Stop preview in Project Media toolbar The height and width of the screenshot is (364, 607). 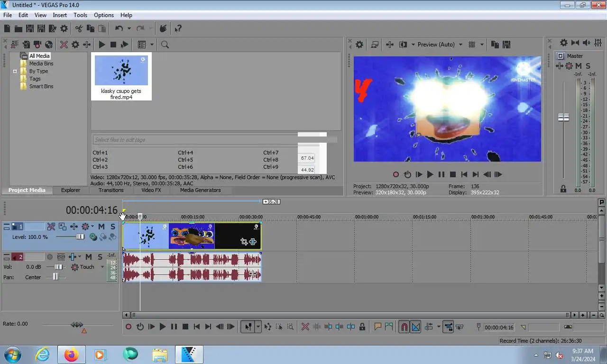coord(113,45)
